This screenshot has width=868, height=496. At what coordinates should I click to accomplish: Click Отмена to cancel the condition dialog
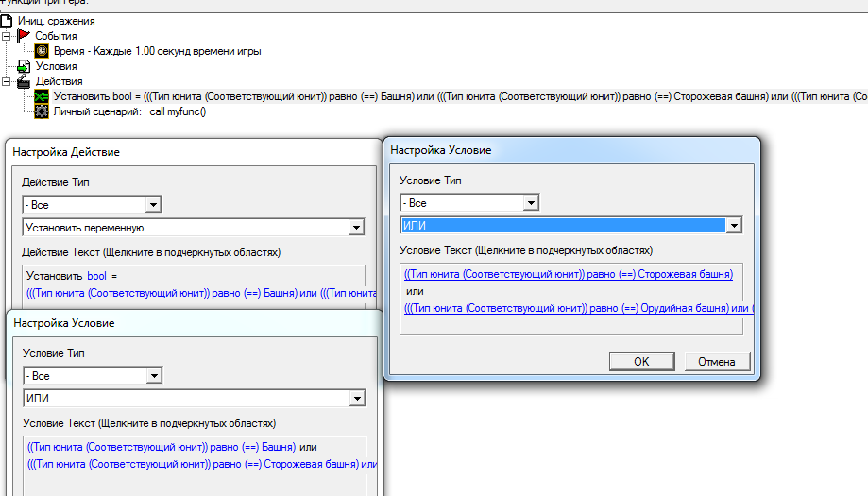pos(717,362)
